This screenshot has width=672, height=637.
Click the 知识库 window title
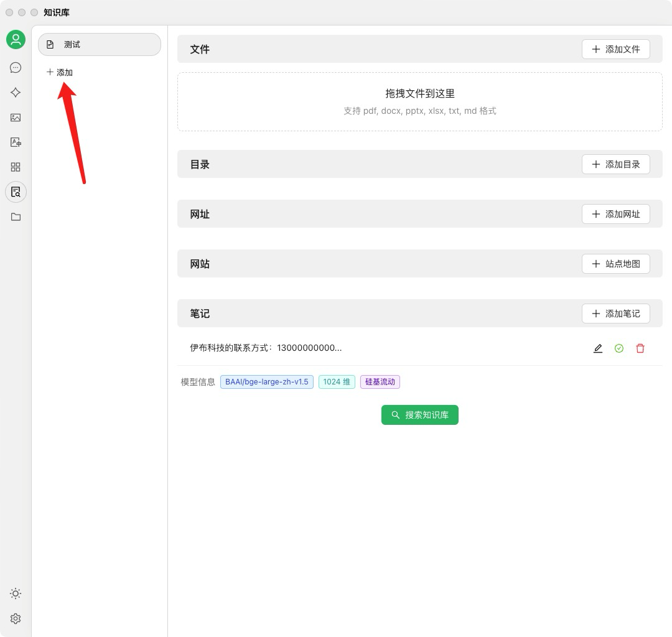pos(57,12)
